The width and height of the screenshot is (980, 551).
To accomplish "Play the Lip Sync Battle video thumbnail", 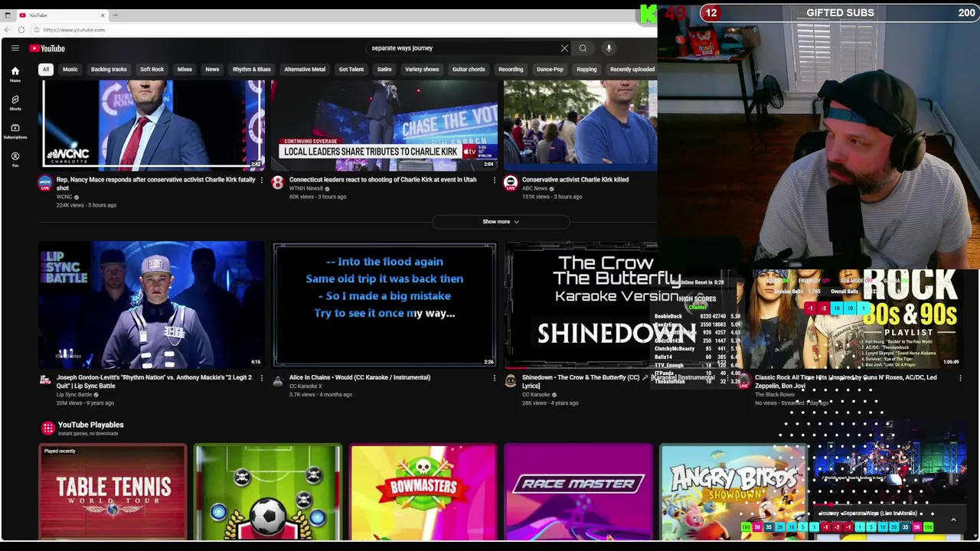I will pyautogui.click(x=152, y=305).
